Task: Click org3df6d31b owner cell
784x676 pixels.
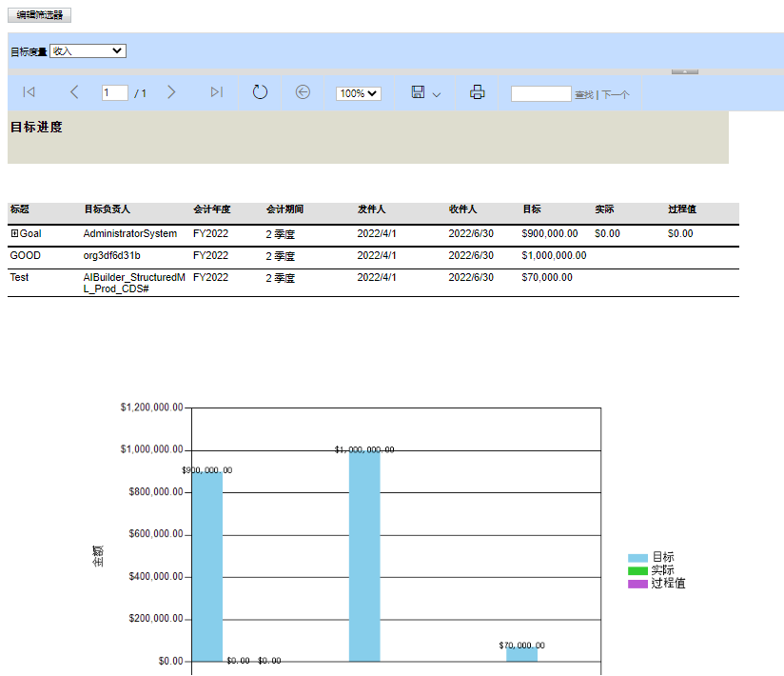Action: [111, 256]
